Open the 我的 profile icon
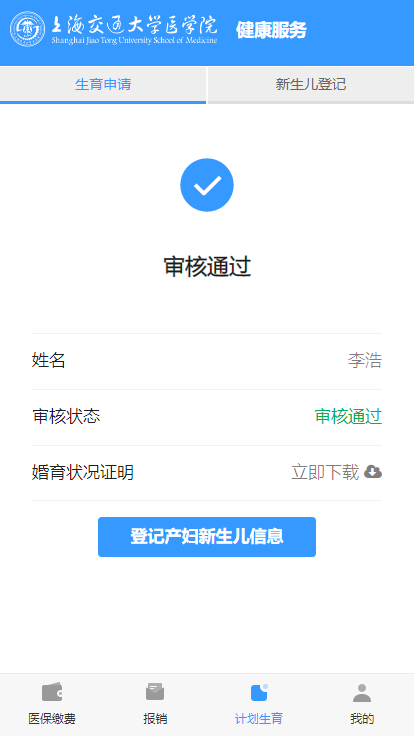Viewport: 414px width, 736px height. [x=362, y=693]
